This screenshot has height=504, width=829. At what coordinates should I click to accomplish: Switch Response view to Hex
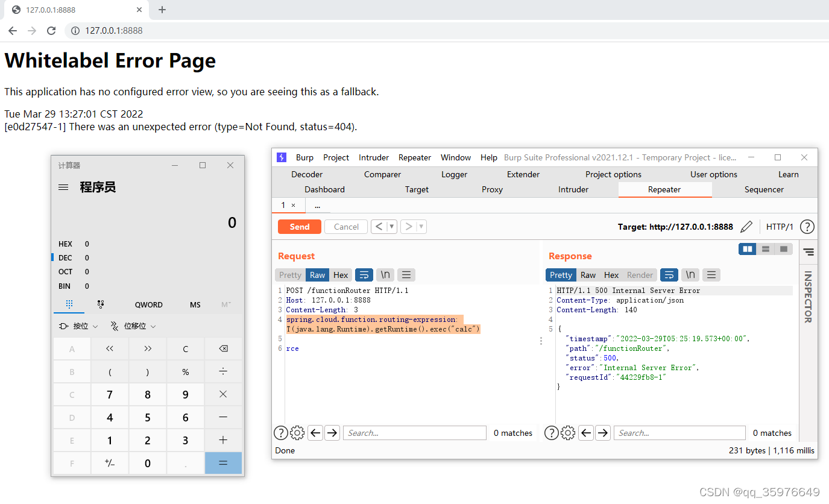tap(611, 275)
